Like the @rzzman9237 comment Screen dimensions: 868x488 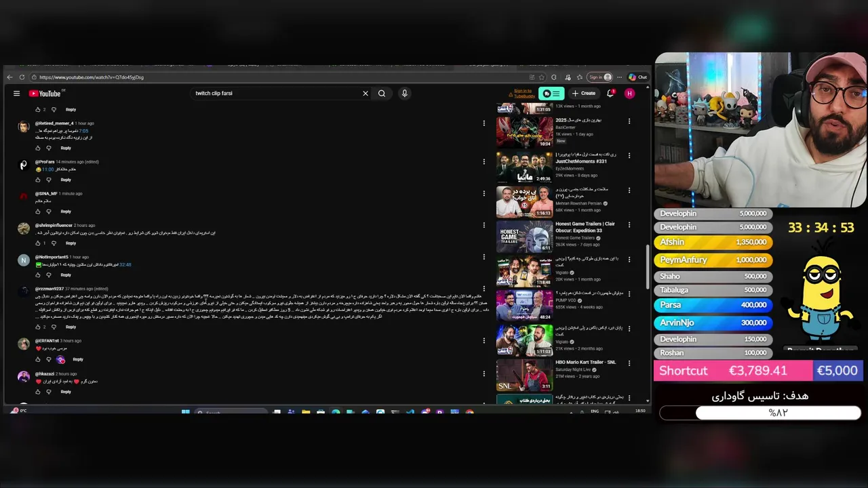[x=38, y=327]
